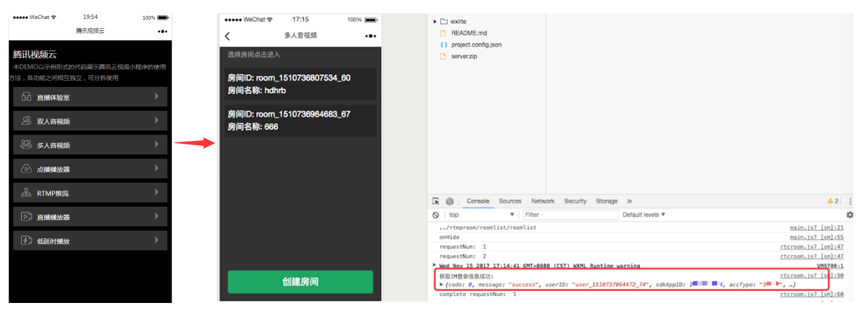Screen dimensions: 868x324
Task: Enter room room_1510736964683_67 named 666
Action: [300, 120]
